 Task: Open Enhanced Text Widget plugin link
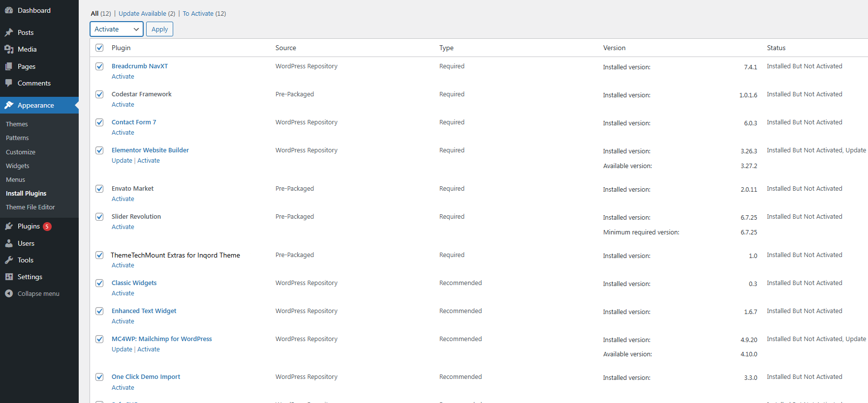coord(144,311)
